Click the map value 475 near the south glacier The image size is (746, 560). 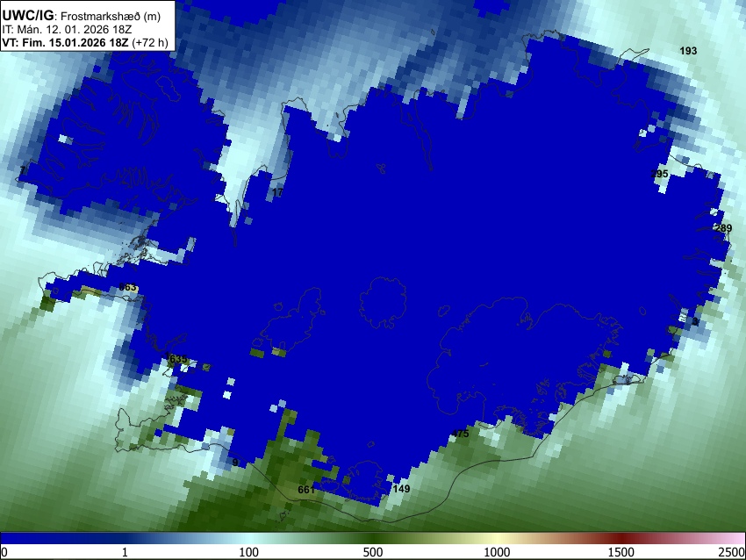460,434
